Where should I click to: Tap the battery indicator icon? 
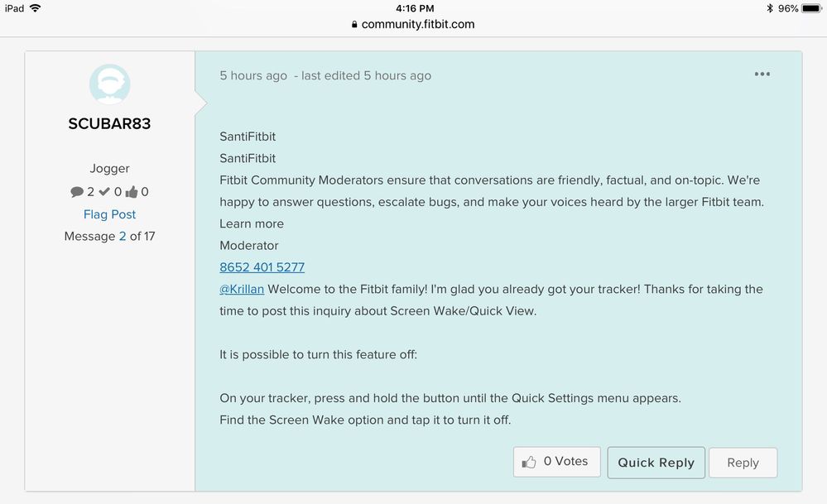812,8
